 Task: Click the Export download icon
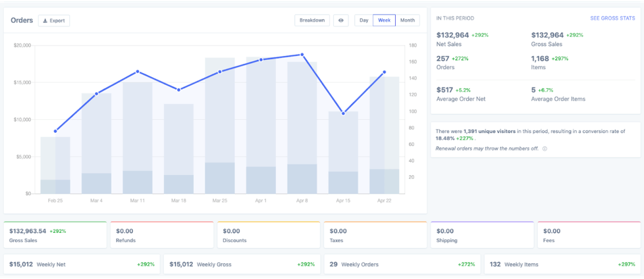pyautogui.click(x=45, y=20)
